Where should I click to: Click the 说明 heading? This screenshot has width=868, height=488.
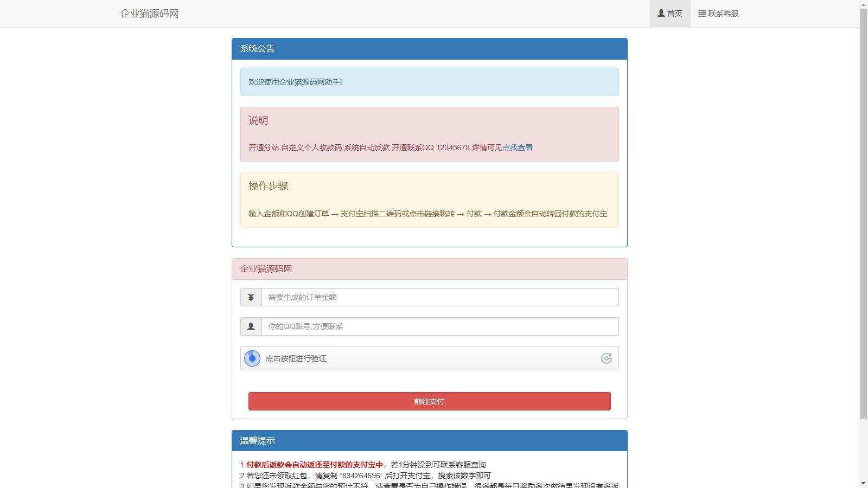pyautogui.click(x=258, y=120)
